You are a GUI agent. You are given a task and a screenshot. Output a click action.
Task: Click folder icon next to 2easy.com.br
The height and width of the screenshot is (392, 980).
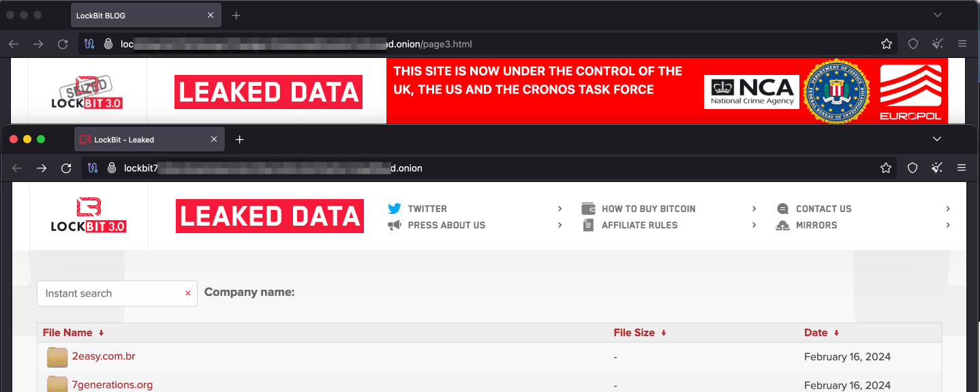coord(57,357)
